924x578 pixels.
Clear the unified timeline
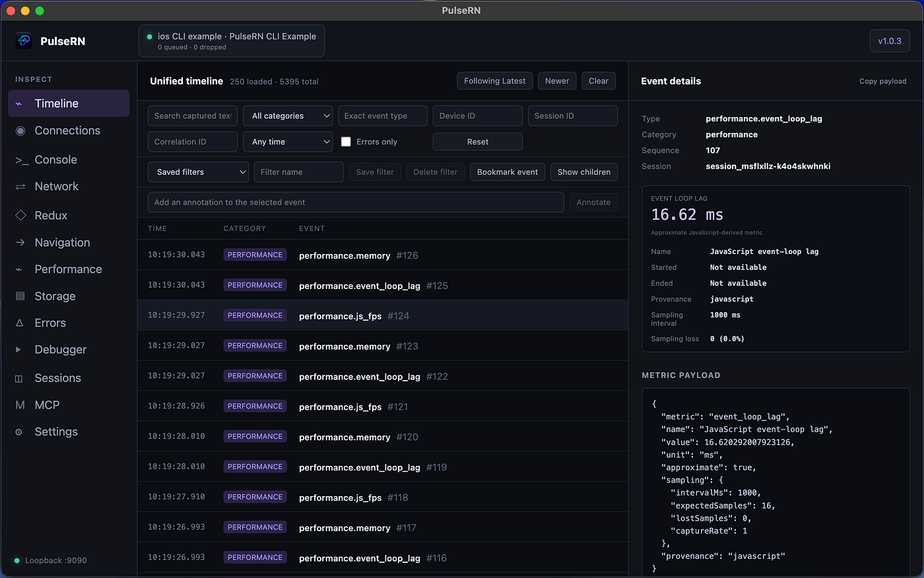click(x=599, y=80)
